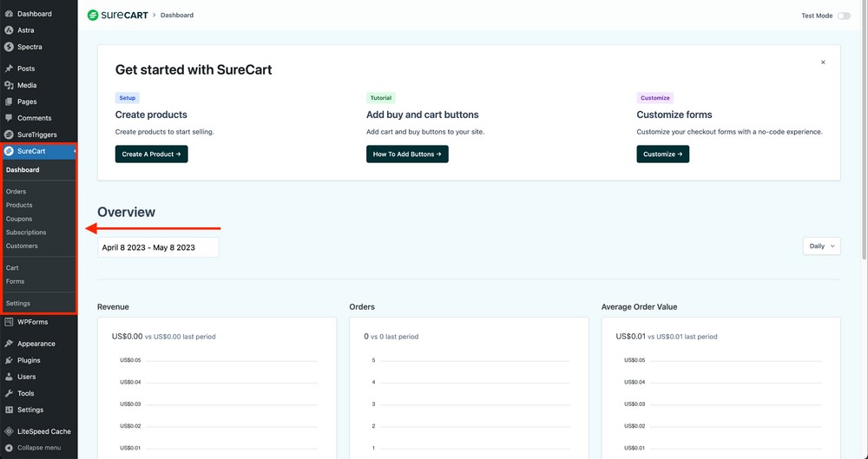Open the Cart submenu item
The image size is (868, 459).
tap(12, 268)
